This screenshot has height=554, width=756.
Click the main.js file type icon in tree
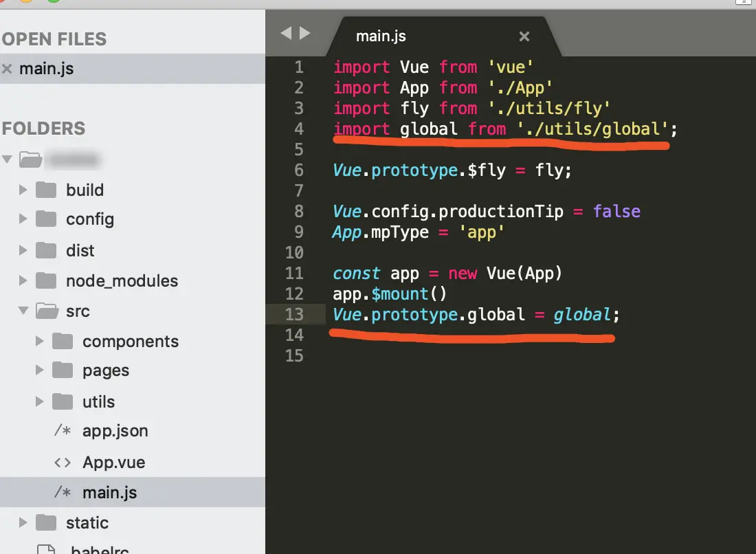(63, 492)
